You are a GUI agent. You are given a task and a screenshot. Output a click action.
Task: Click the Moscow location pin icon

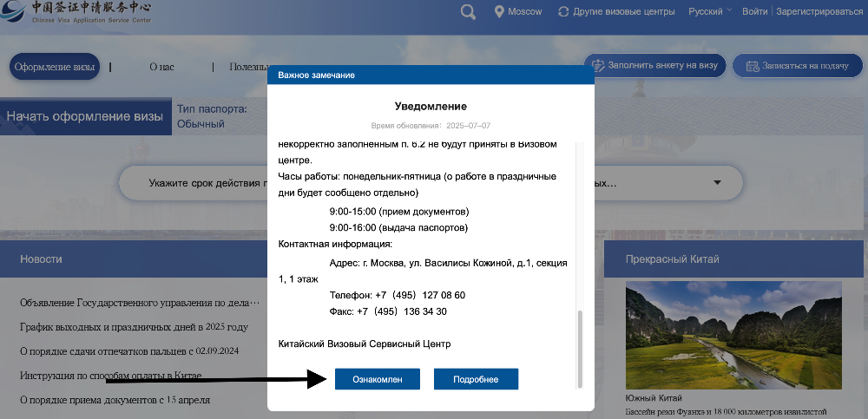coord(499,12)
